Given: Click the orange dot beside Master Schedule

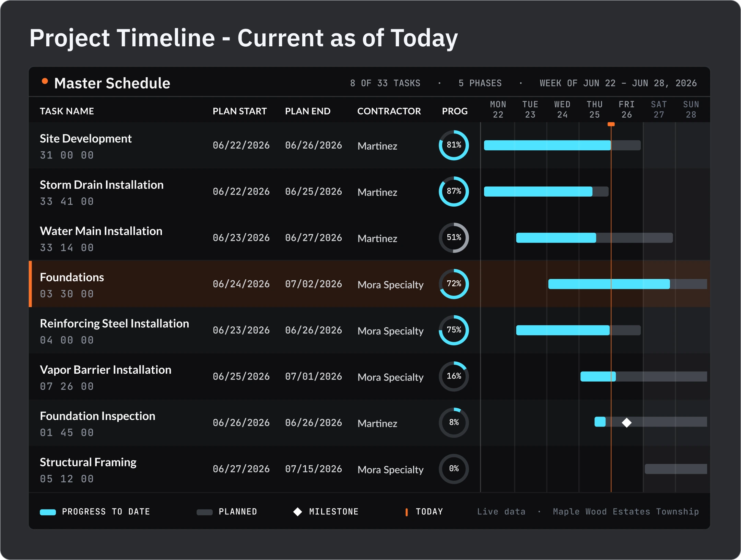Looking at the screenshot, I should (x=45, y=81).
